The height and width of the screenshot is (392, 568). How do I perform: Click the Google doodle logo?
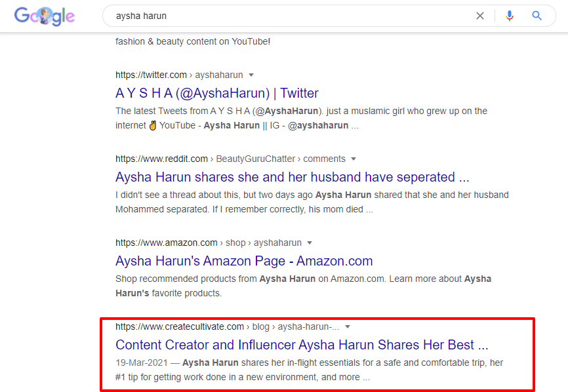pos(44,16)
